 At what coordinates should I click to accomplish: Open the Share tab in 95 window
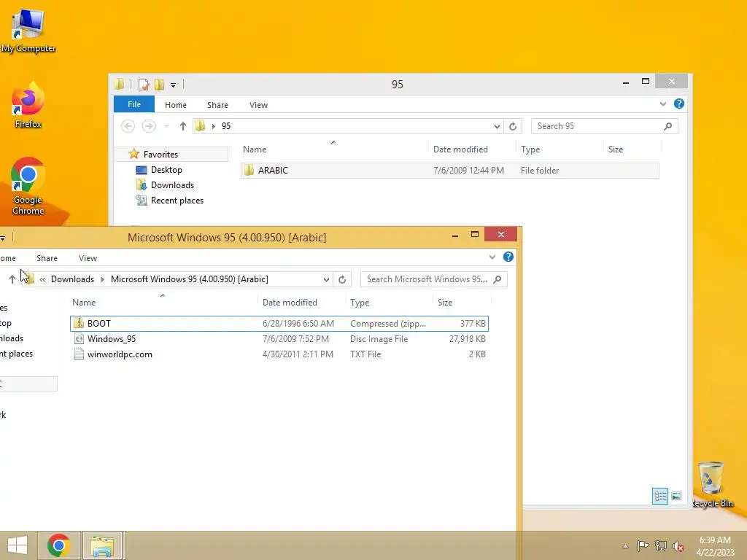coord(217,105)
